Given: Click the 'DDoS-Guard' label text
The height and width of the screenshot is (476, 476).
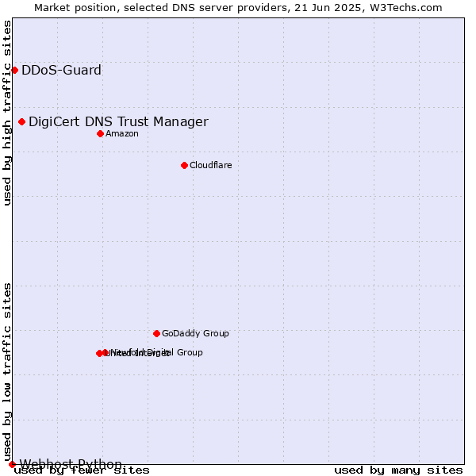Looking at the screenshot, I should [61, 70].
